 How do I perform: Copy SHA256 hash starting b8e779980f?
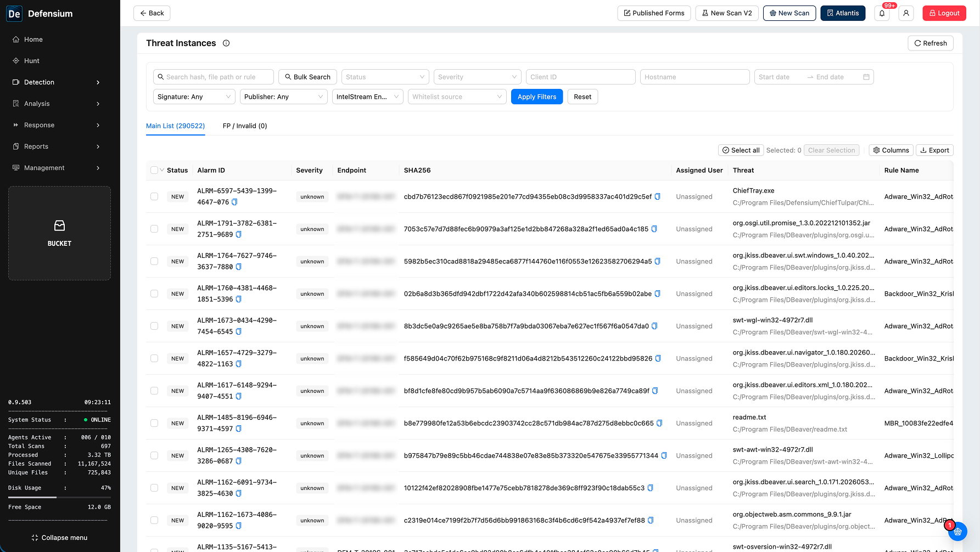point(659,423)
